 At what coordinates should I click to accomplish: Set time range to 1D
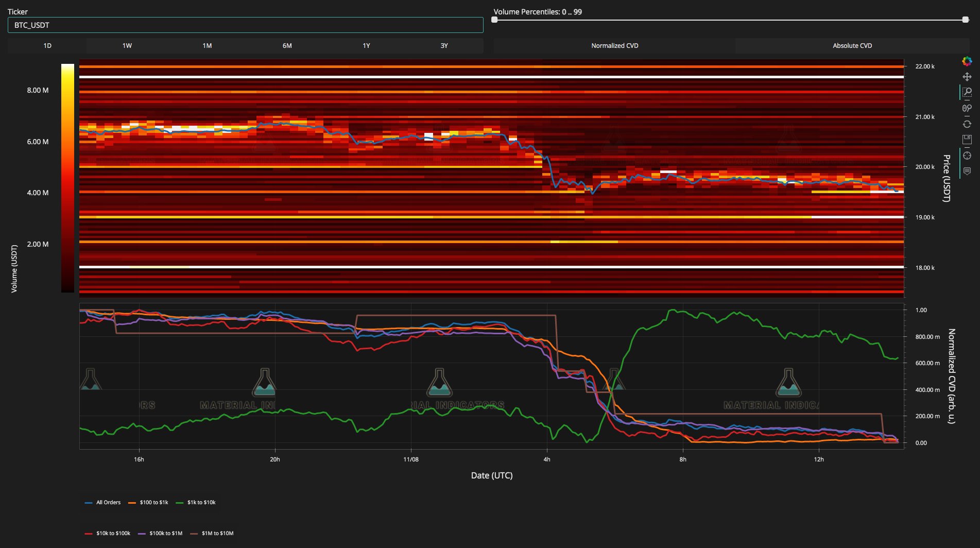tap(47, 46)
